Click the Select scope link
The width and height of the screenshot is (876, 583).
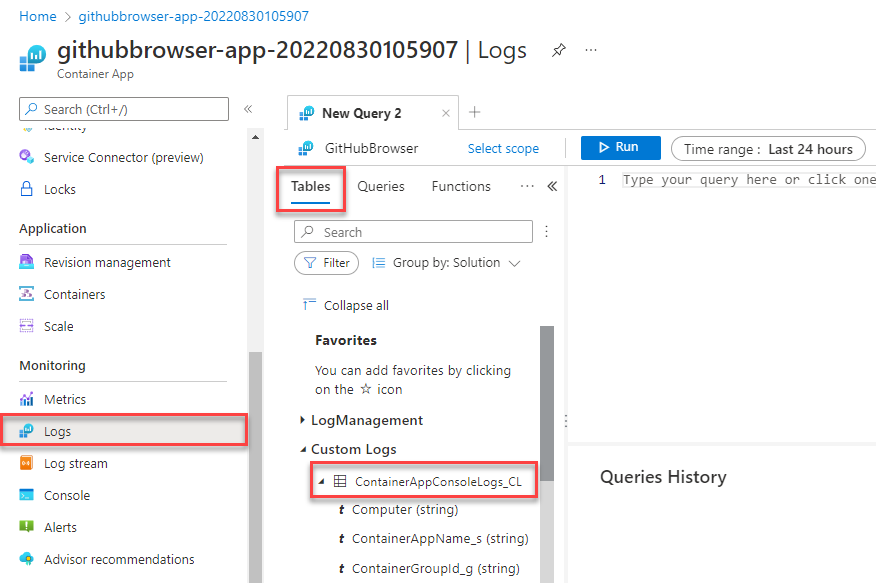point(503,149)
